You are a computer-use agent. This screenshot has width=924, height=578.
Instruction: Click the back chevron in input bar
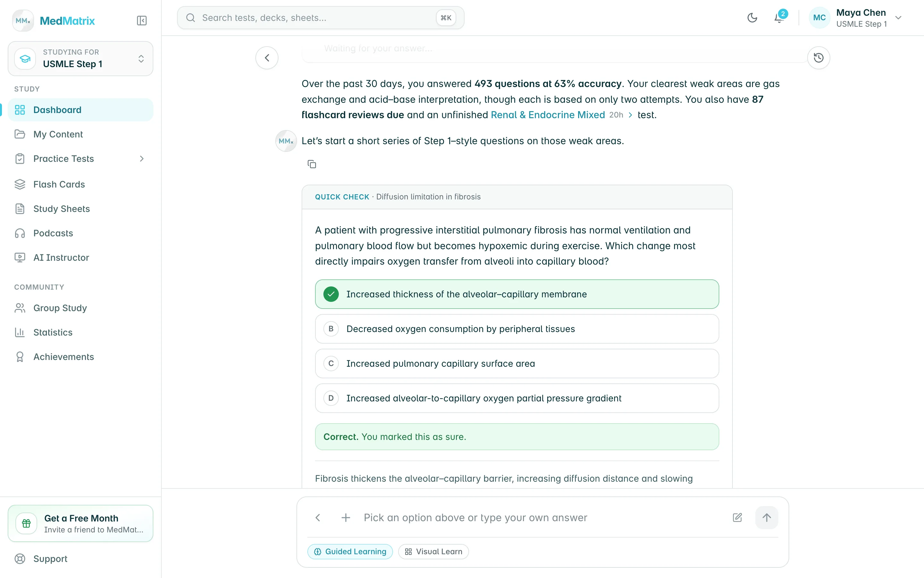(x=318, y=518)
